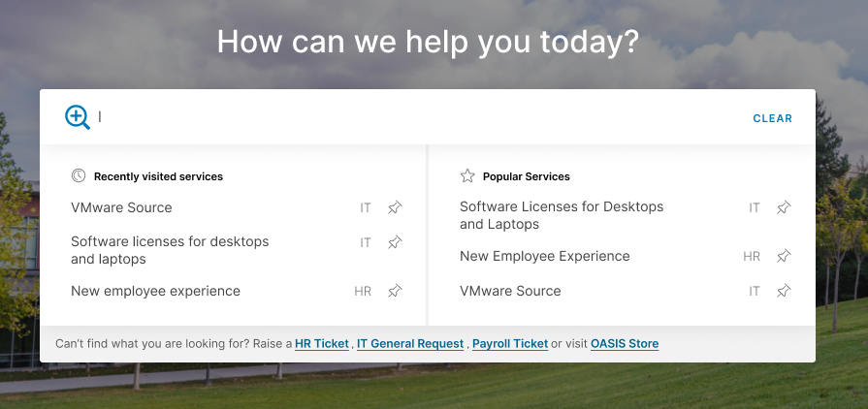
Task: Click the star icon beside Popular Services
Action: point(467,175)
